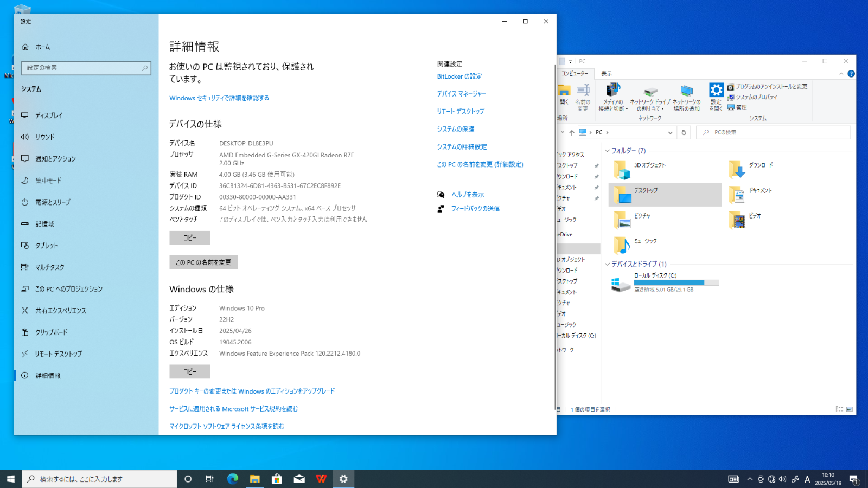The height and width of the screenshot is (488, 868).
Task: Open the タブレット settings page
Action: [47, 246]
